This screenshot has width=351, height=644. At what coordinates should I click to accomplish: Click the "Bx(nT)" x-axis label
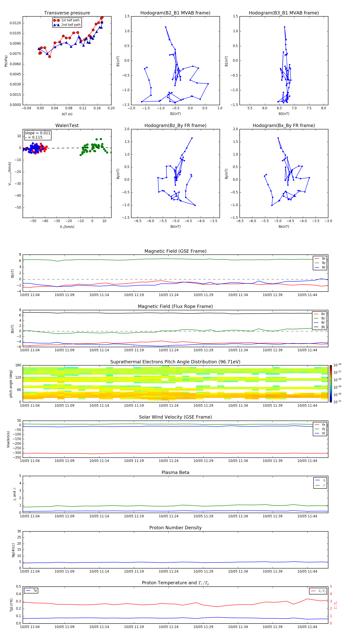284,227
